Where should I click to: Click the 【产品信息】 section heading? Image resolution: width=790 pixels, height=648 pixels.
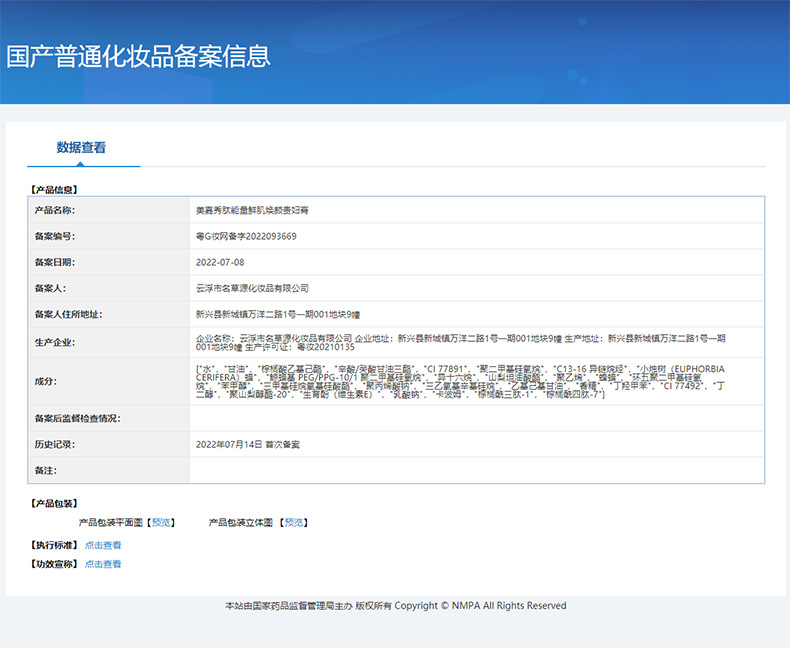point(54,190)
